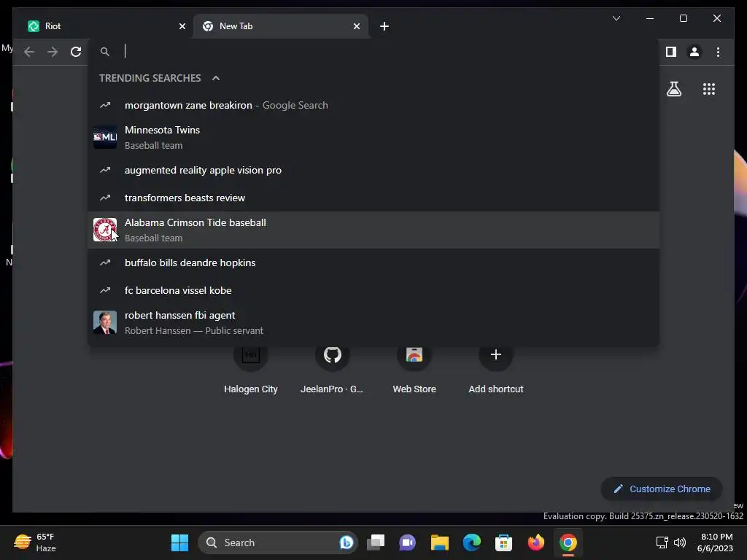The height and width of the screenshot is (560, 747).
Task: Open a new tab with plus button
Action: pos(384,26)
